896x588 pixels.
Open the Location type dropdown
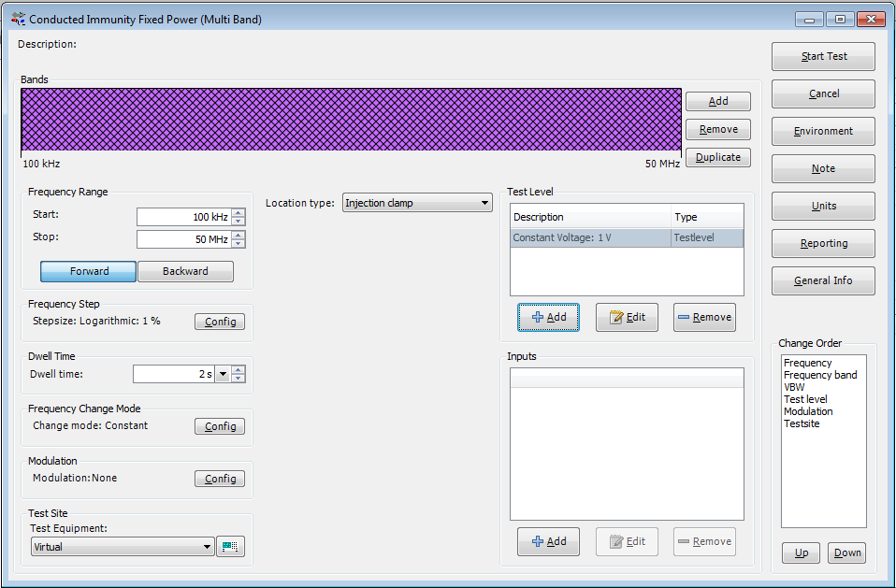(484, 202)
